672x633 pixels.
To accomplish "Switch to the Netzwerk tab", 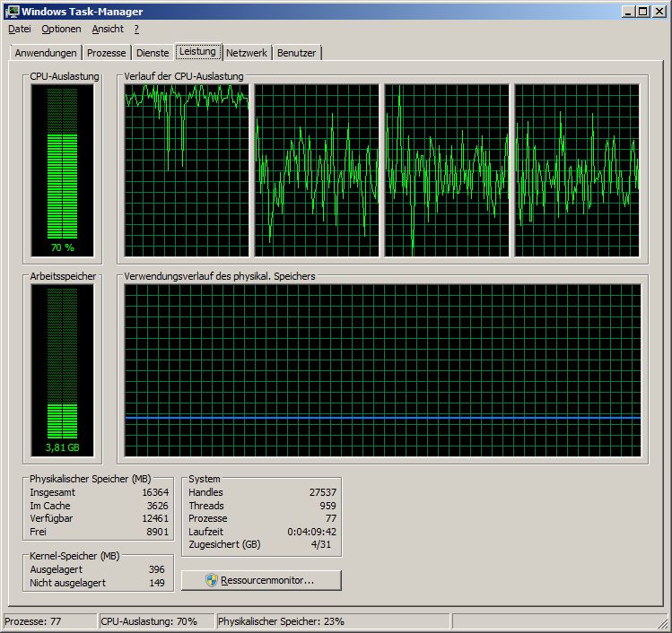I will [x=247, y=53].
